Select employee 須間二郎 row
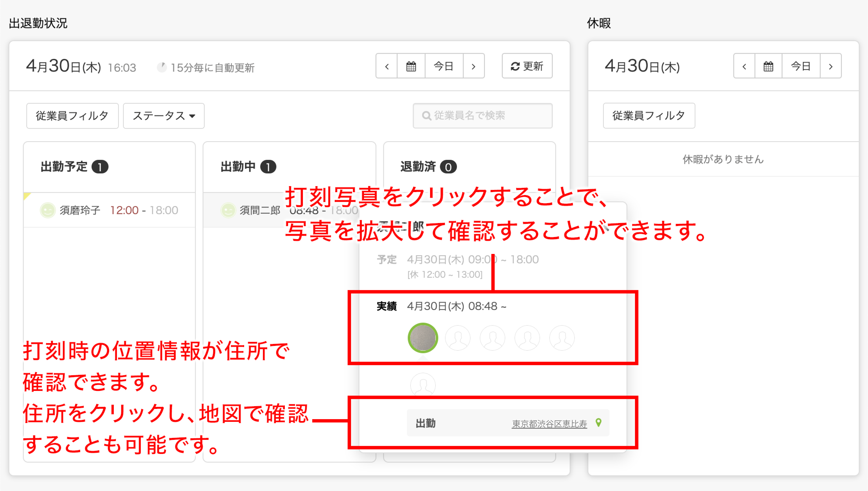This screenshot has width=868, height=491. [x=260, y=210]
